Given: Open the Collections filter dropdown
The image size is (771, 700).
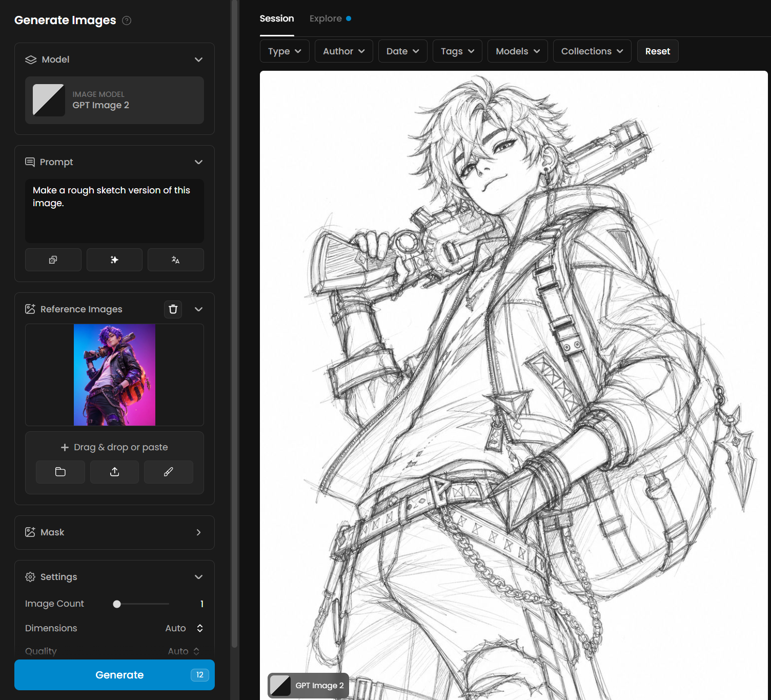Looking at the screenshot, I should pyautogui.click(x=592, y=51).
